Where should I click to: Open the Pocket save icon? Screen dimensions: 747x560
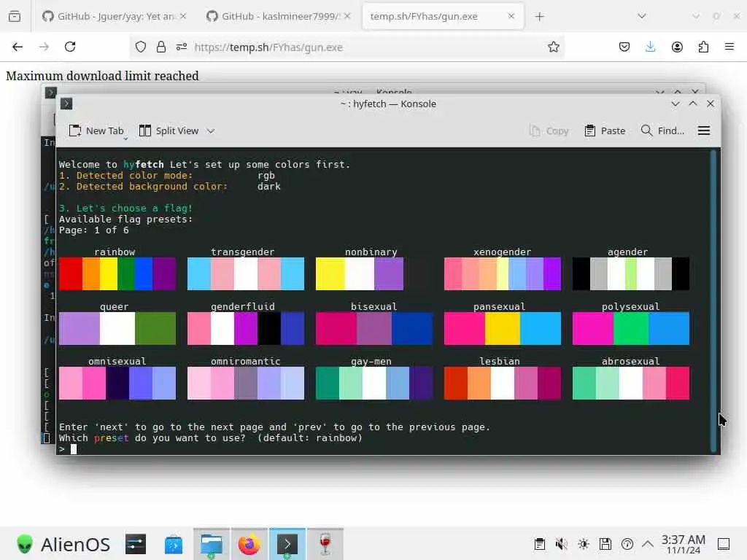coord(624,47)
